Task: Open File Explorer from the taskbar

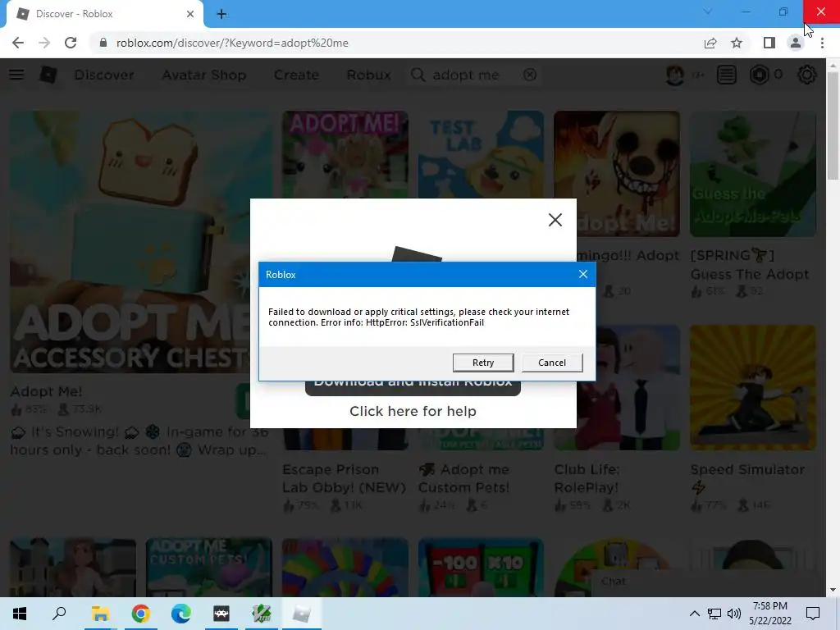Action: [x=100, y=614]
